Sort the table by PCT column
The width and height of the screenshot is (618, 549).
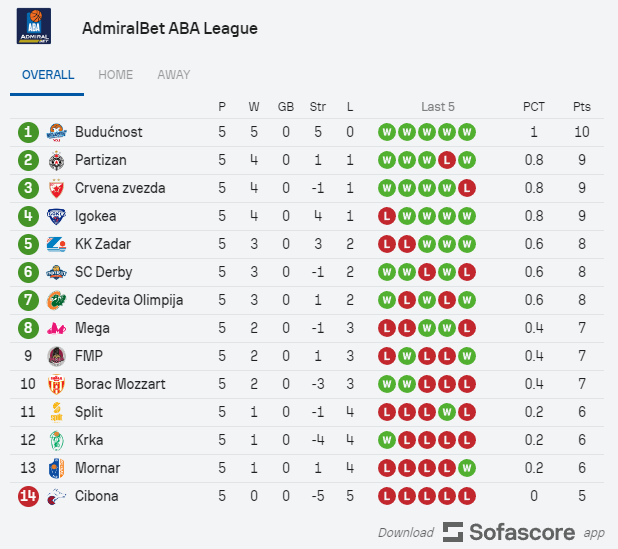tap(534, 106)
